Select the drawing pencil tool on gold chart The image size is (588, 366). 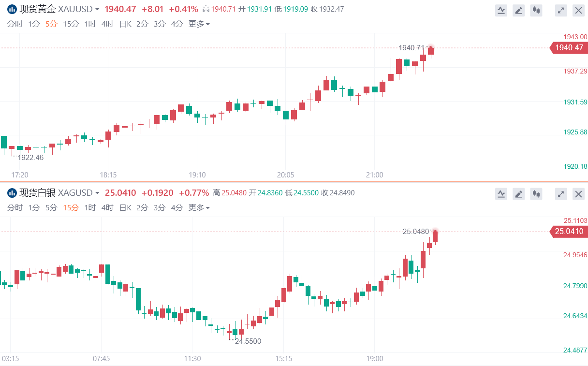click(518, 10)
